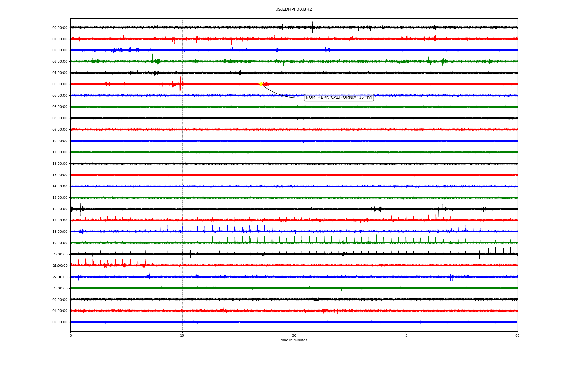The width and height of the screenshot is (588, 368).
Task: Click the 0 minute x-axis tick label
Action: 71,335
